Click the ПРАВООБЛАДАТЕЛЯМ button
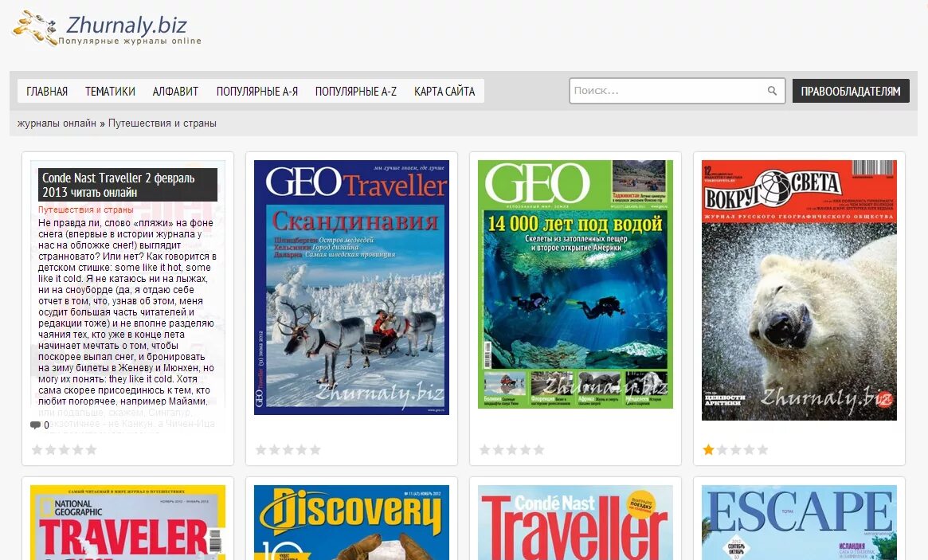 point(851,91)
